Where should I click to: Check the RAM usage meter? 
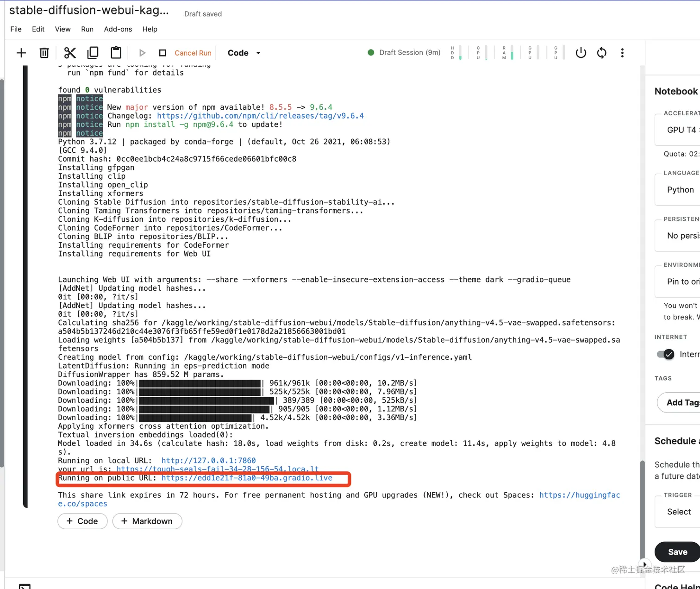tap(508, 52)
